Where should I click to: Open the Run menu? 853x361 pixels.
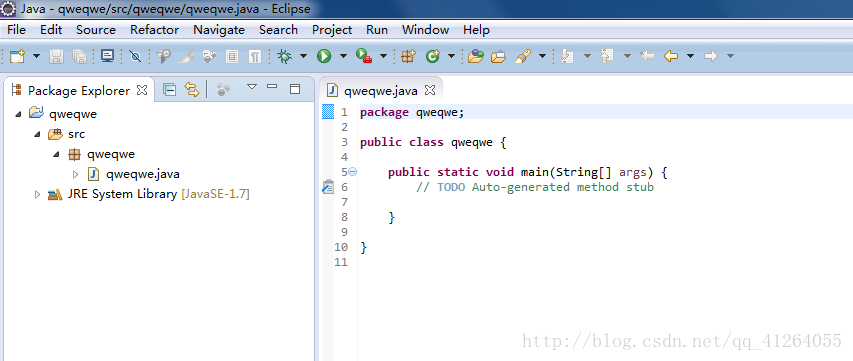click(x=377, y=30)
